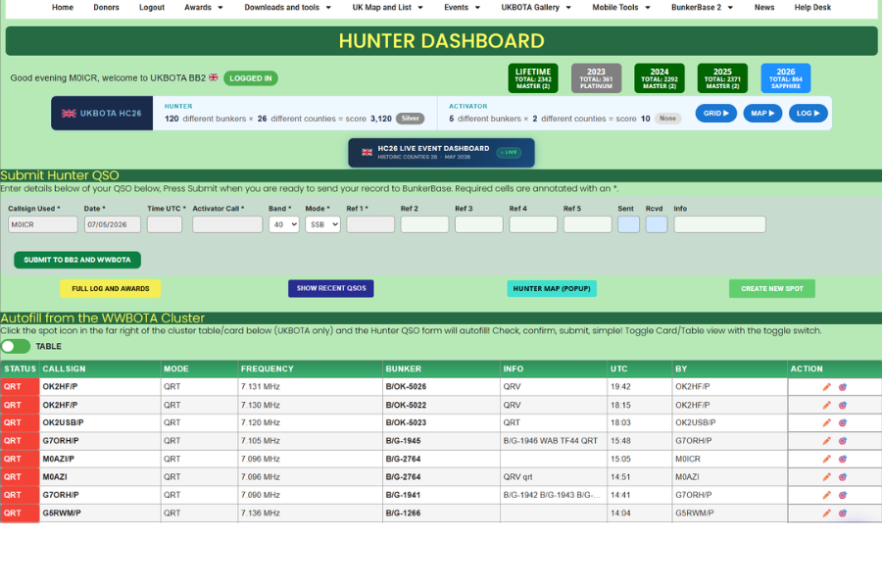This screenshot has height=588, width=882.
Task: Click the Sent report input field
Action: click(x=628, y=224)
